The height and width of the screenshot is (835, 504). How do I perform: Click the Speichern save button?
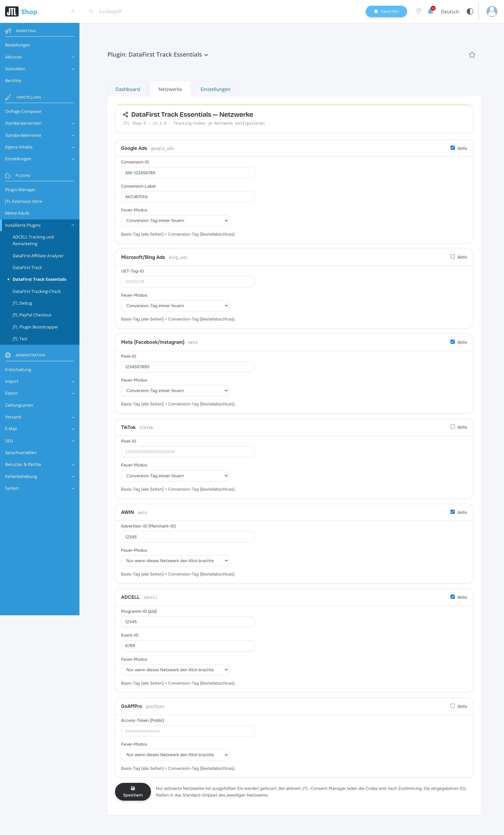[x=133, y=792]
